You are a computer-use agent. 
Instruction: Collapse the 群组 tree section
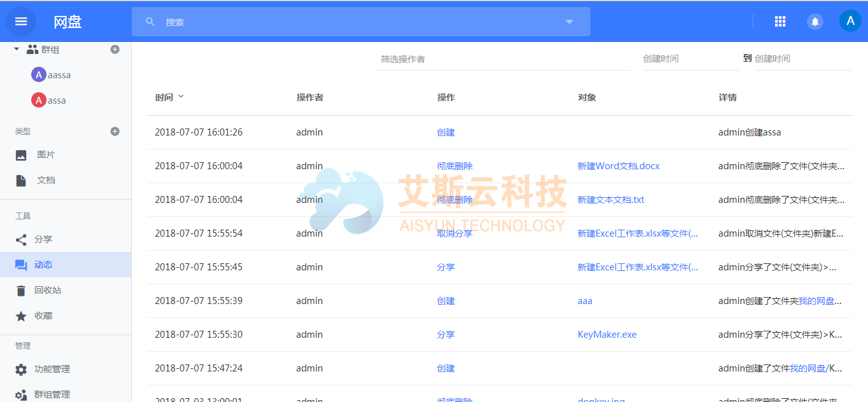coord(17,49)
